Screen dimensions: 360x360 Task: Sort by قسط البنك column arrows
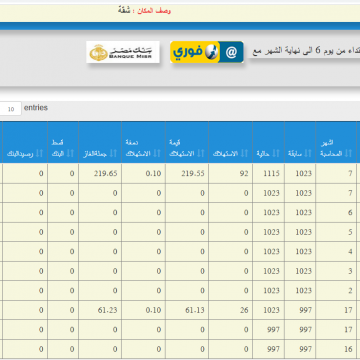point(70,153)
